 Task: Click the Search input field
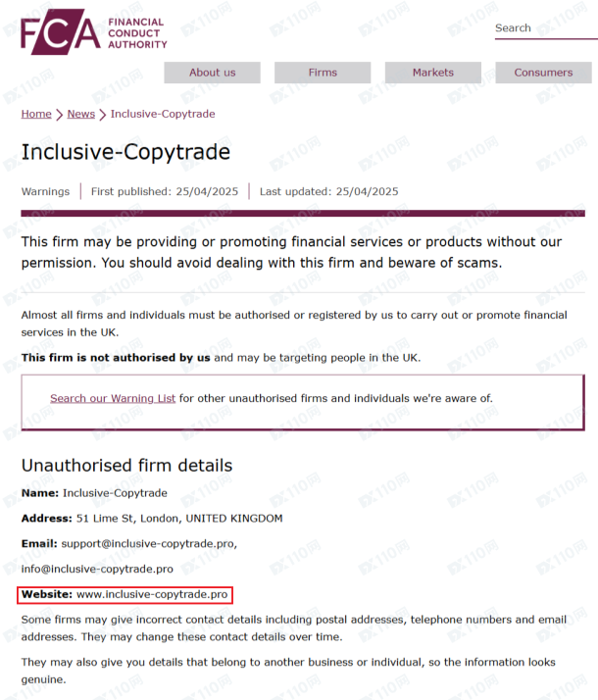point(546,28)
